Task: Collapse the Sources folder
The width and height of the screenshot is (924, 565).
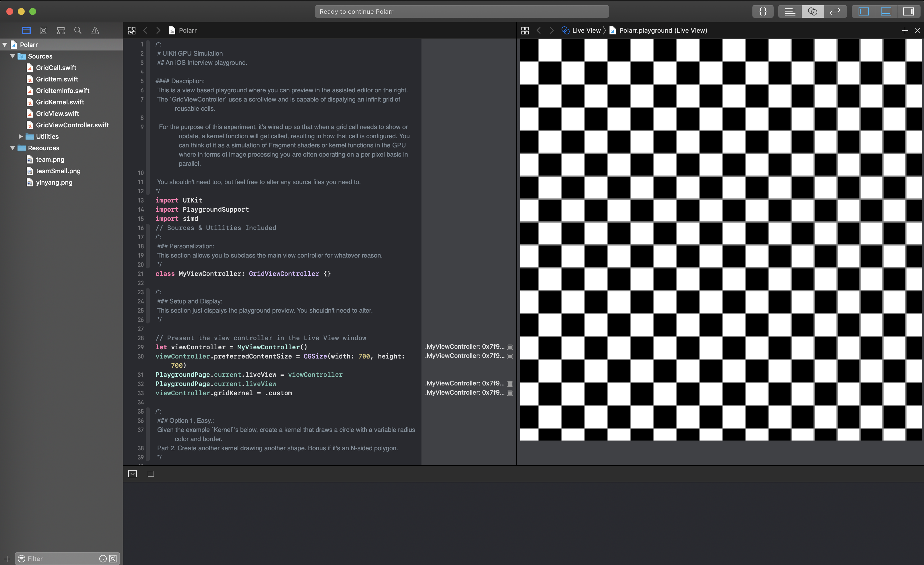Action: tap(13, 56)
